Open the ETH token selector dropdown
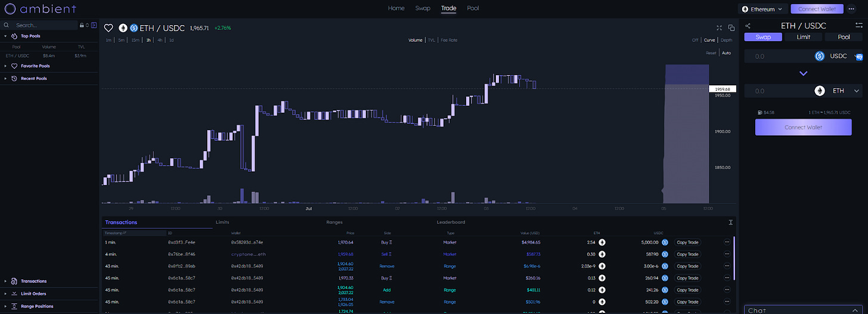868x314 pixels. click(838, 91)
